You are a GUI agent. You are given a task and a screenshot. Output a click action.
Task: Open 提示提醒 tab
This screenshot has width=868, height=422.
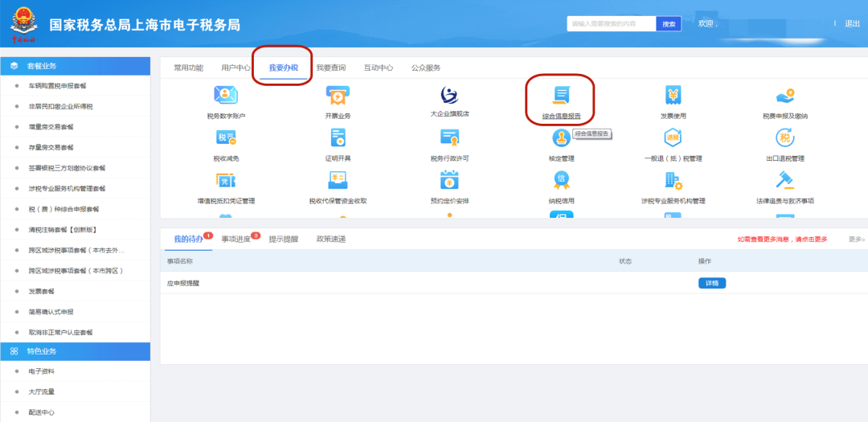[284, 240]
